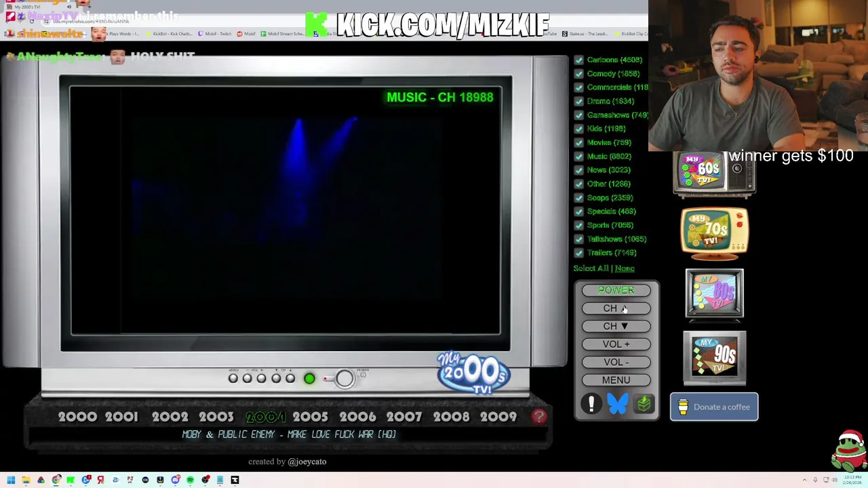Select the year 2003 on the TV
Viewport: 868px width, 488px height.
[x=216, y=417]
